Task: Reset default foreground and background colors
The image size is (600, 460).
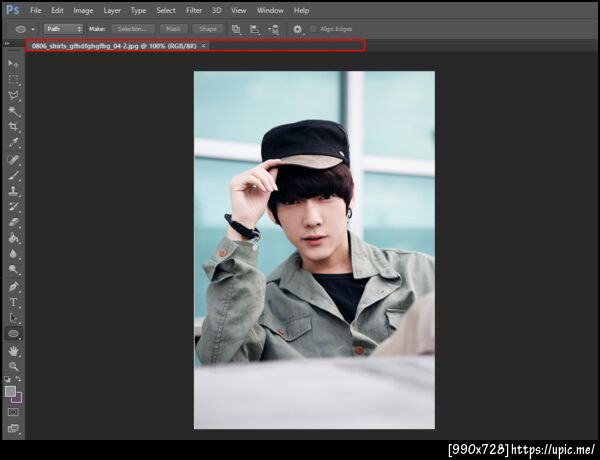Action: (x=7, y=379)
